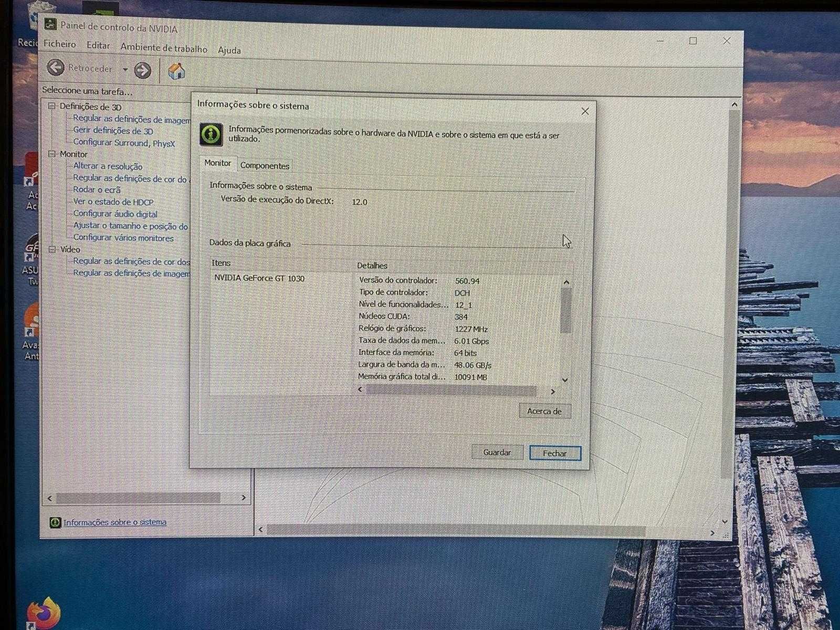Select Rodar o ecrã

[97, 190]
